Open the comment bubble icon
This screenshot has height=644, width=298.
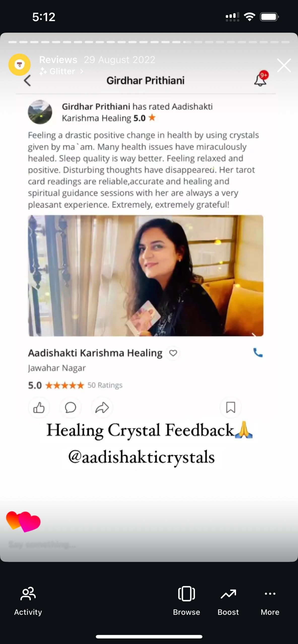[x=70, y=407]
